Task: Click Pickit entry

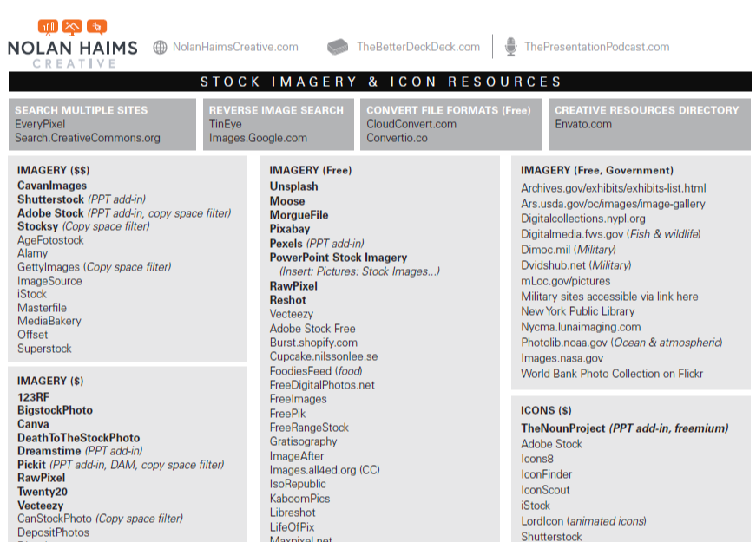Action: 31,465
